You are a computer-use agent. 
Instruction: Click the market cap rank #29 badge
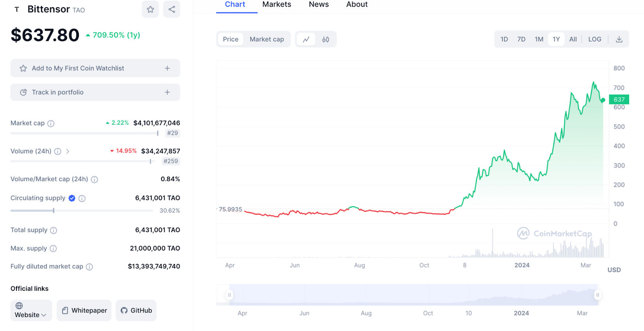pyautogui.click(x=173, y=133)
